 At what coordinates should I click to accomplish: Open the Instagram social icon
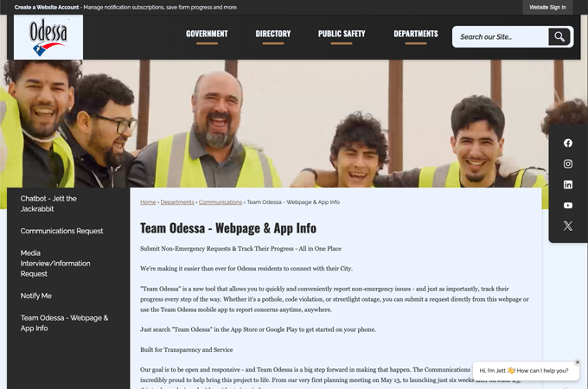(568, 163)
